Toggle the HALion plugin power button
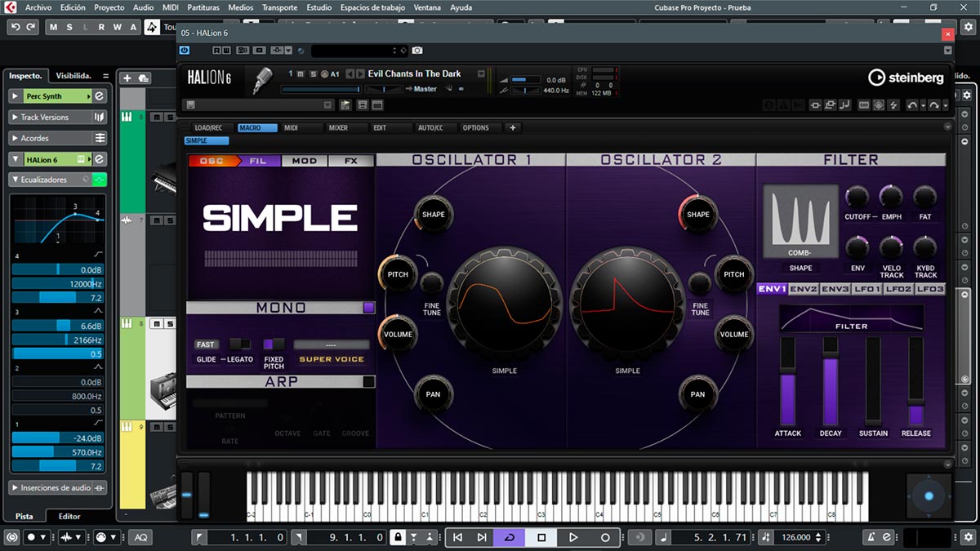The width and height of the screenshot is (980, 551). click(x=185, y=51)
